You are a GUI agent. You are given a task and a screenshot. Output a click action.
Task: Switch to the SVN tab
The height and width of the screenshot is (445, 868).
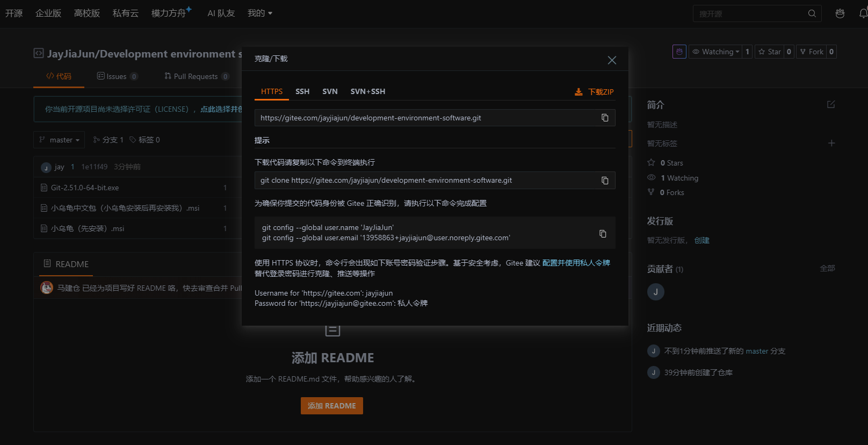point(330,91)
